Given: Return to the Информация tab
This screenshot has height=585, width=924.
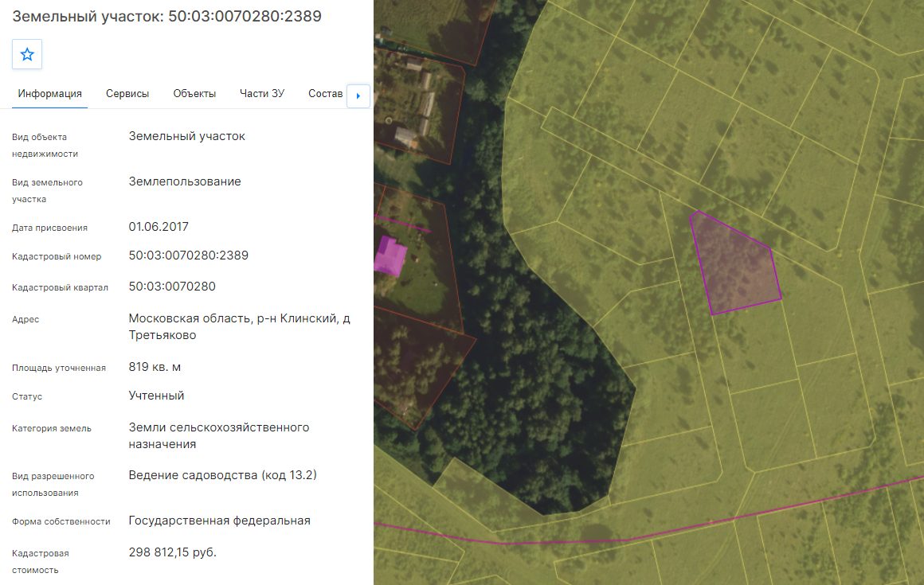Looking at the screenshot, I should pos(49,94).
